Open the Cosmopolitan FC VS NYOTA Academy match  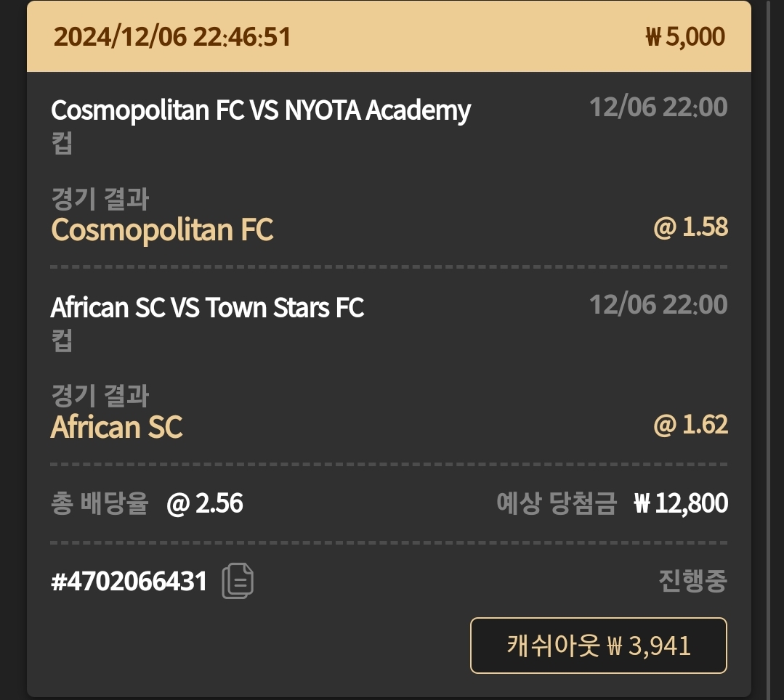click(x=261, y=110)
